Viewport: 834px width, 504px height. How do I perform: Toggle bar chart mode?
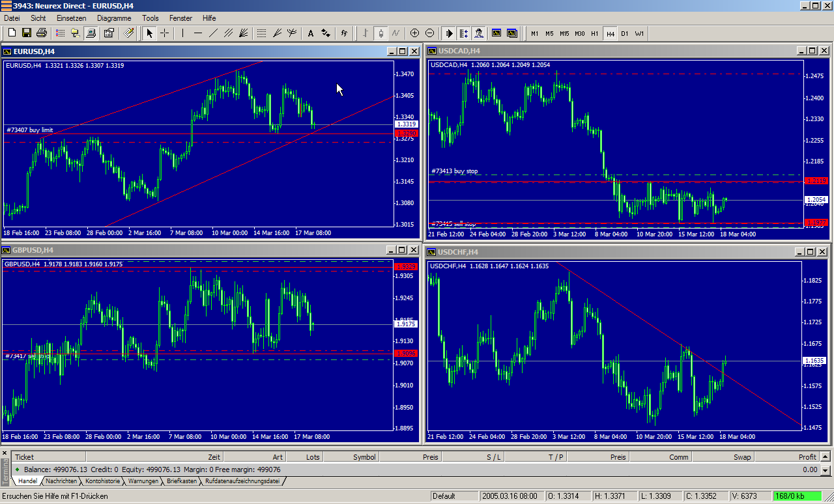click(x=366, y=33)
